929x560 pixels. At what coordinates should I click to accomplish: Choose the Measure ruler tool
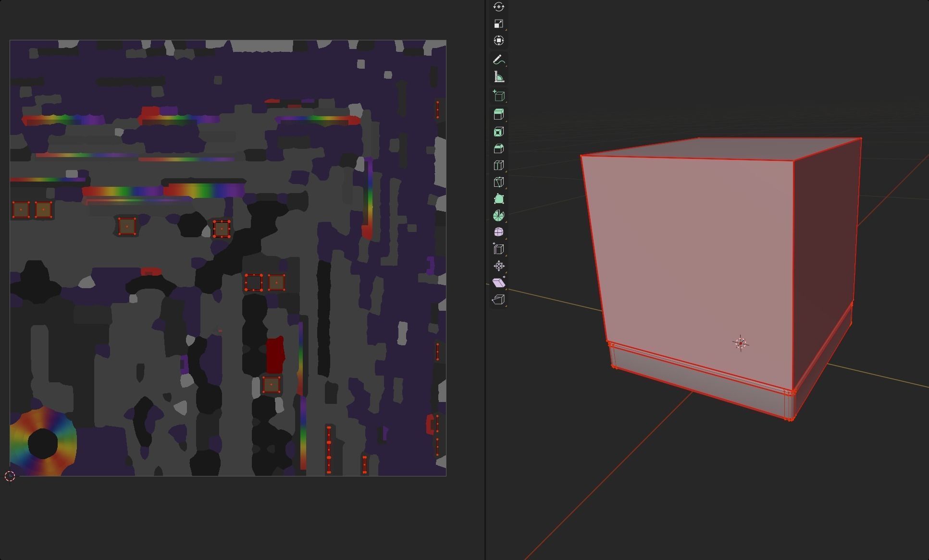point(498,77)
